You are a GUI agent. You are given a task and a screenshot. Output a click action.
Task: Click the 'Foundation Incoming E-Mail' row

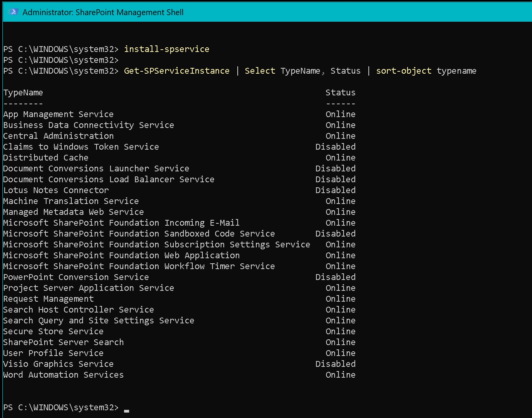180,223
